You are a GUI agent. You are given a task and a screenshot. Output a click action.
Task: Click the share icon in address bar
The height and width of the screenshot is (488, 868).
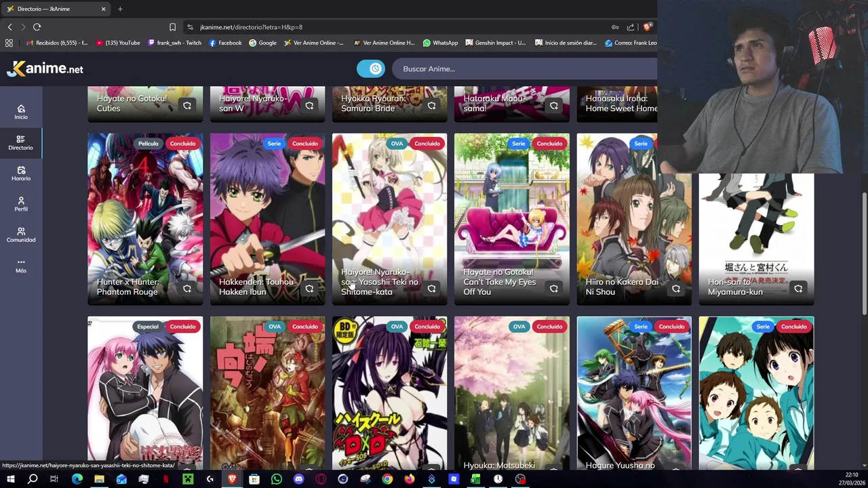[x=631, y=27]
